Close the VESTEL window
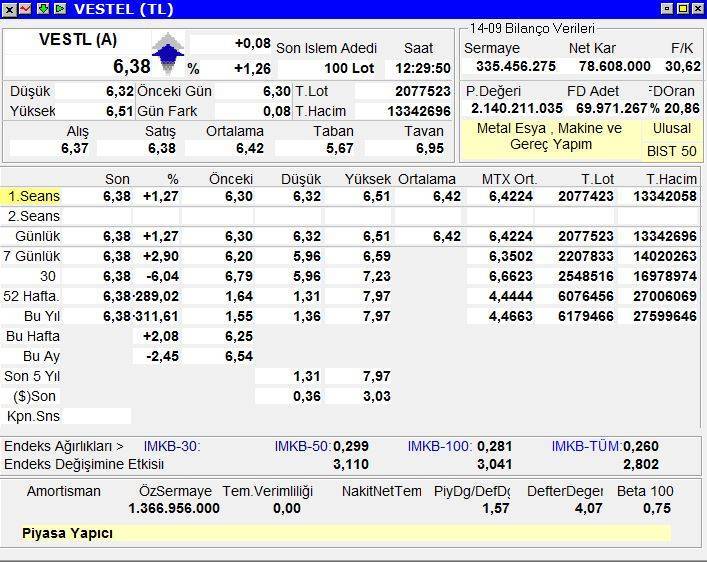 (697, 9)
